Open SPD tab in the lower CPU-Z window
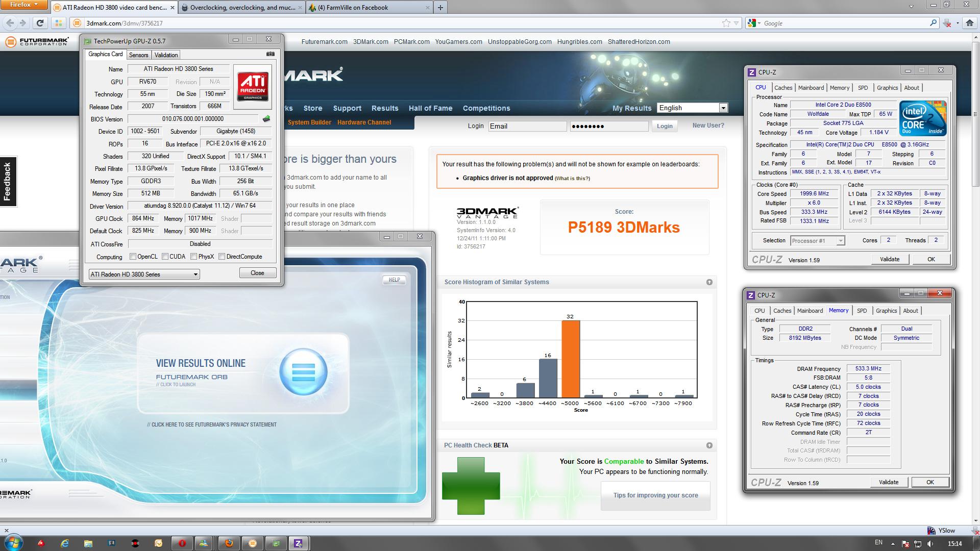This screenshot has width=980, height=551. click(862, 311)
